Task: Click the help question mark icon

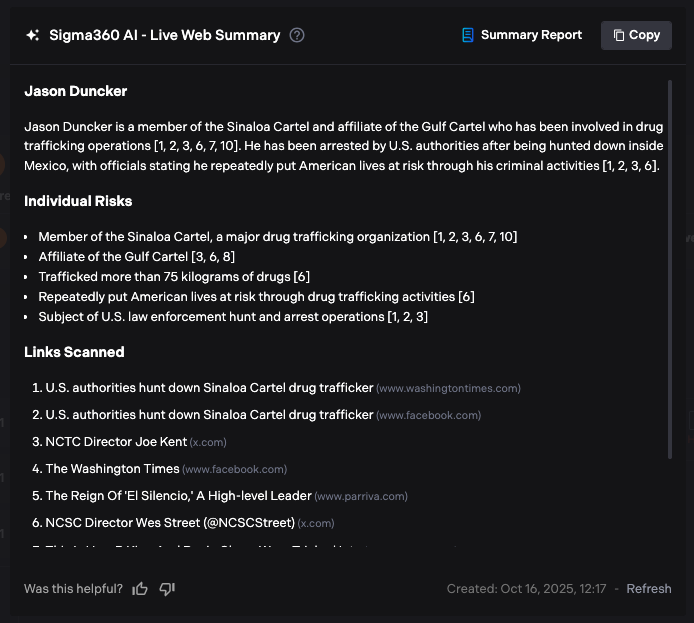Action: point(297,35)
